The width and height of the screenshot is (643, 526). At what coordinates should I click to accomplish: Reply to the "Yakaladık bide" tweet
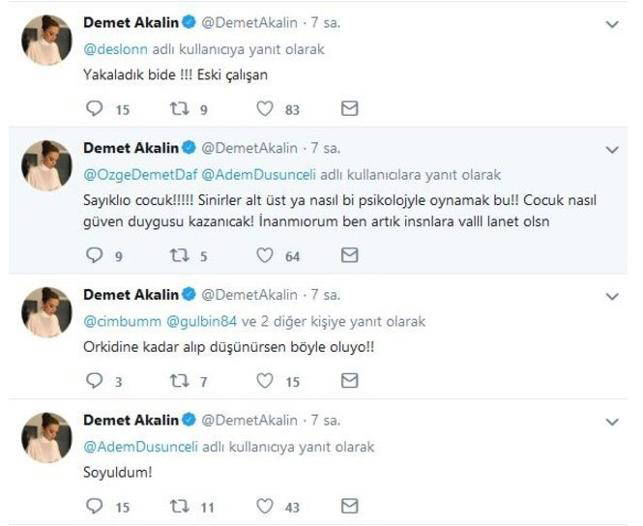coord(96,107)
